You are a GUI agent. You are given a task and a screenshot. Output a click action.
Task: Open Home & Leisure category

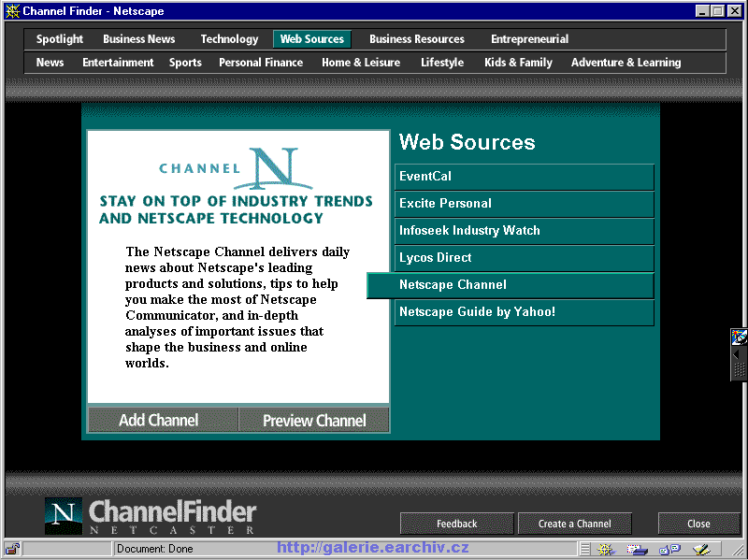pyautogui.click(x=361, y=63)
